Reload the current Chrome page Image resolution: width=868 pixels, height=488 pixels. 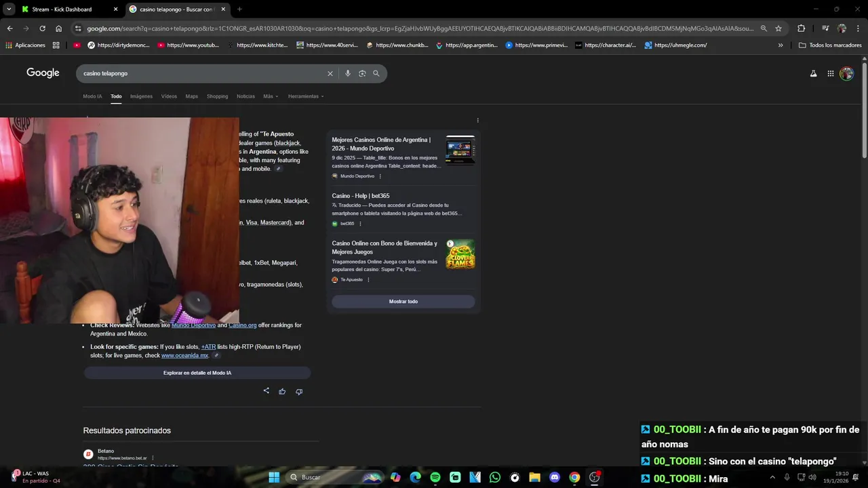click(x=42, y=28)
